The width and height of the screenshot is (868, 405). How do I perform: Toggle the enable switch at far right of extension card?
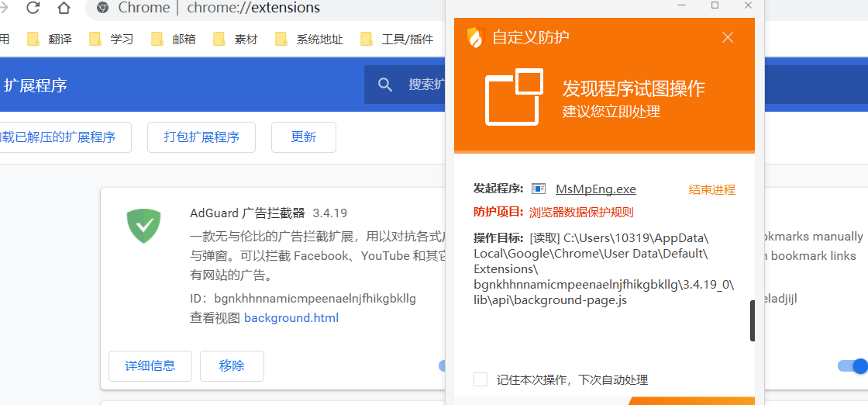click(853, 366)
